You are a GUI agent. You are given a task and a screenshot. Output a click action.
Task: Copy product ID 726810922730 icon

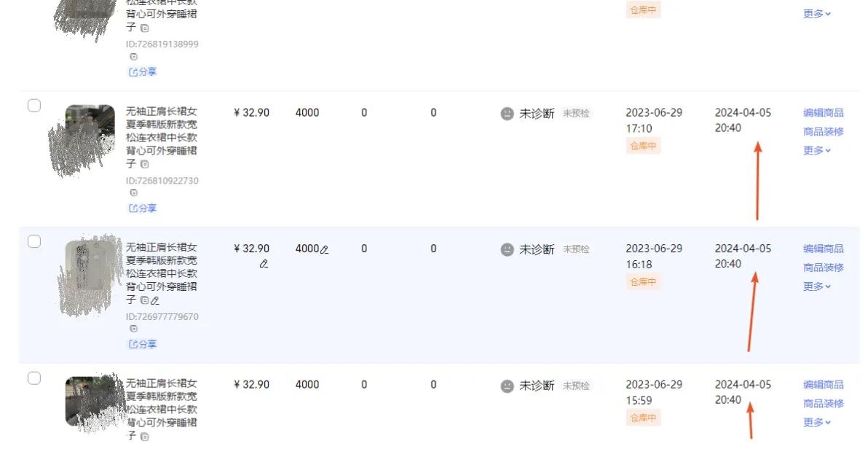133,193
